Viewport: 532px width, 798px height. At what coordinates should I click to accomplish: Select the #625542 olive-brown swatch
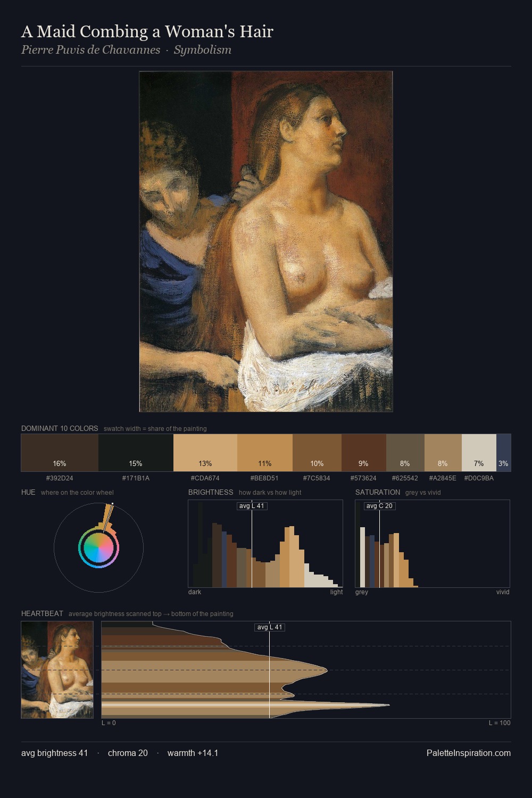pyautogui.click(x=405, y=453)
